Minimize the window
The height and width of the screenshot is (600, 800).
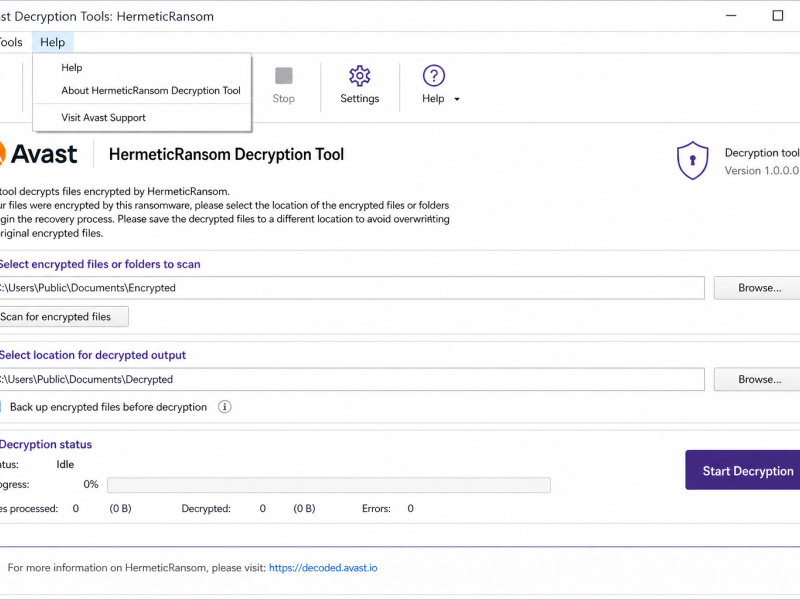731,16
